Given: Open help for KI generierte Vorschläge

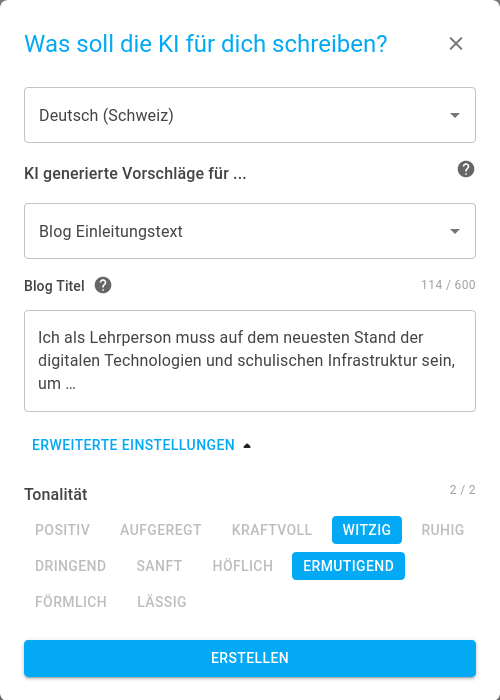Looking at the screenshot, I should (466, 170).
